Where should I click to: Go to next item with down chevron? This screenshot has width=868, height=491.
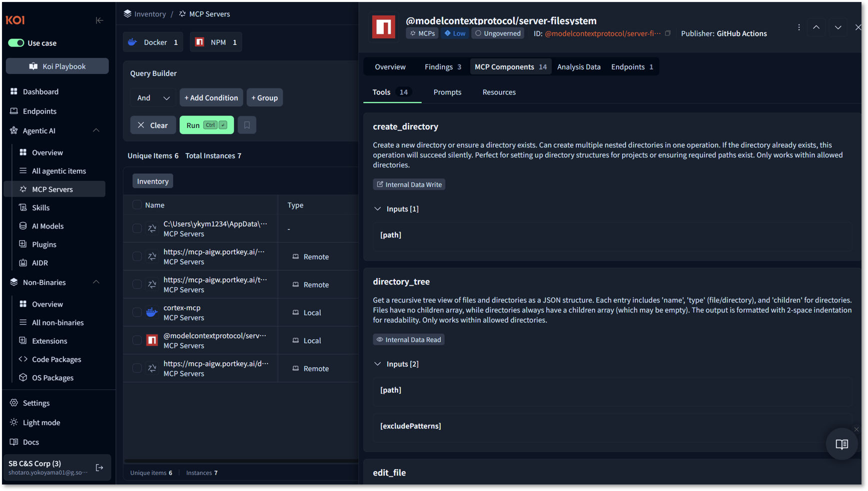tap(838, 27)
